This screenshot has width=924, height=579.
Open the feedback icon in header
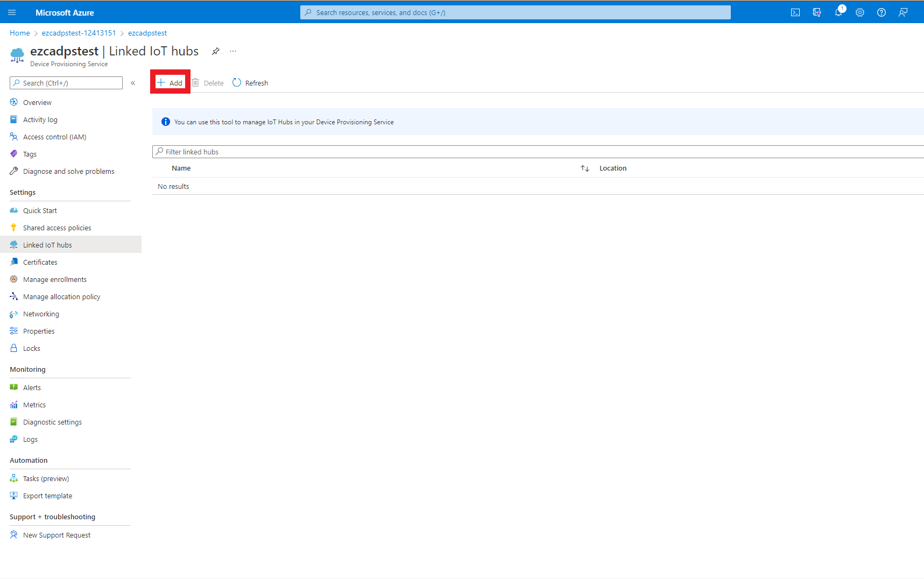click(x=903, y=12)
